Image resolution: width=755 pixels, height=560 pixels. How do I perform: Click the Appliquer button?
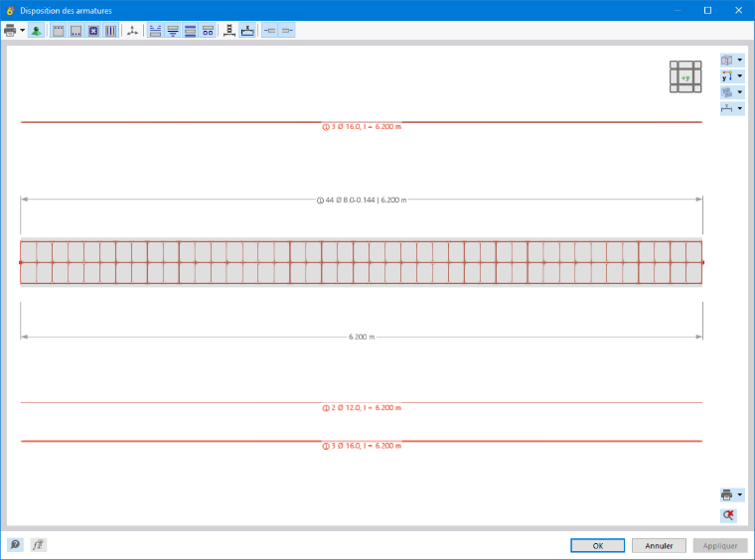point(720,545)
